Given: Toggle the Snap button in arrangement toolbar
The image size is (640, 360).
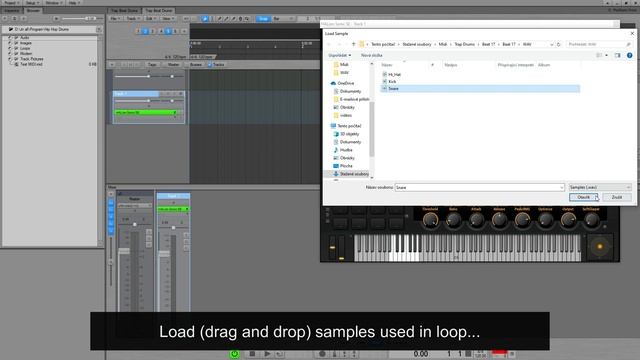Looking at the screenshot, I should [x=263, y=19].
